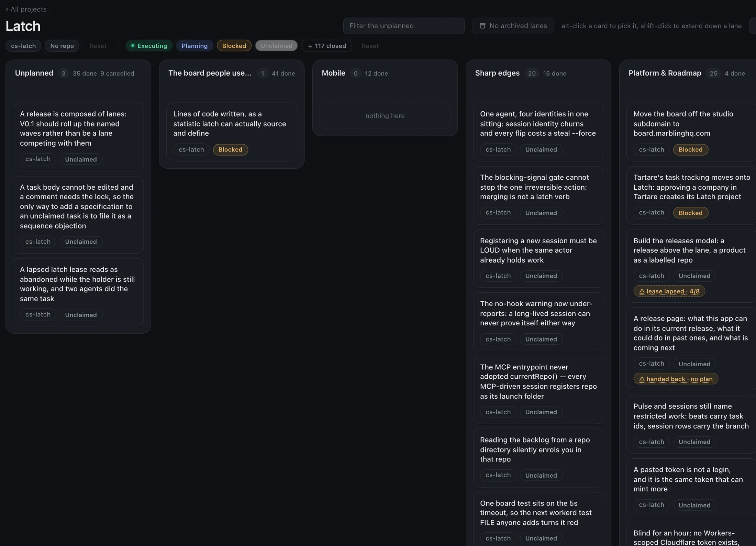
Task: Open the Mobile lane header
Action: click(x=333, y=73)
